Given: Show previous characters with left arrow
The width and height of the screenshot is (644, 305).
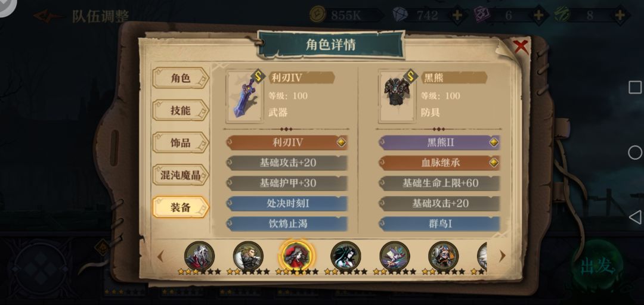Looking at the screenshot, I should (160, 256).
